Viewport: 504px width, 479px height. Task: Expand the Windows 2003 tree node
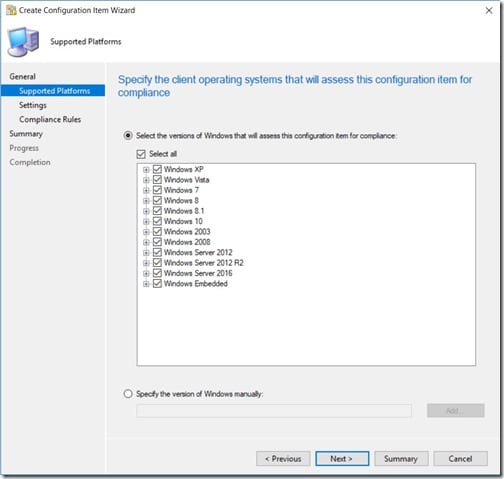(x=146, y=232)
